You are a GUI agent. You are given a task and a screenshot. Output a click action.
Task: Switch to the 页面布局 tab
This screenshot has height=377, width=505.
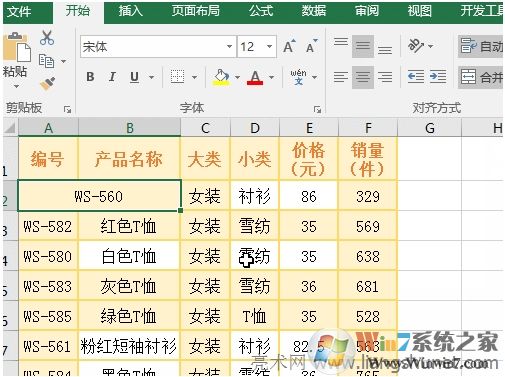click(x=196, y=11)
